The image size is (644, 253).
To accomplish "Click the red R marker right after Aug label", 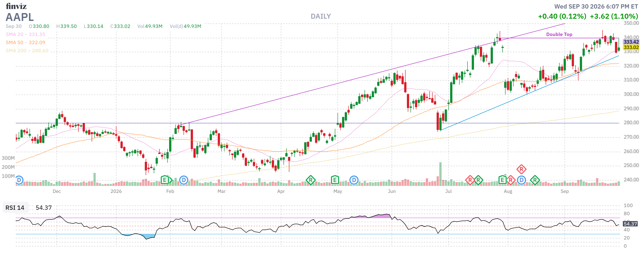I will tap(510, 180).
